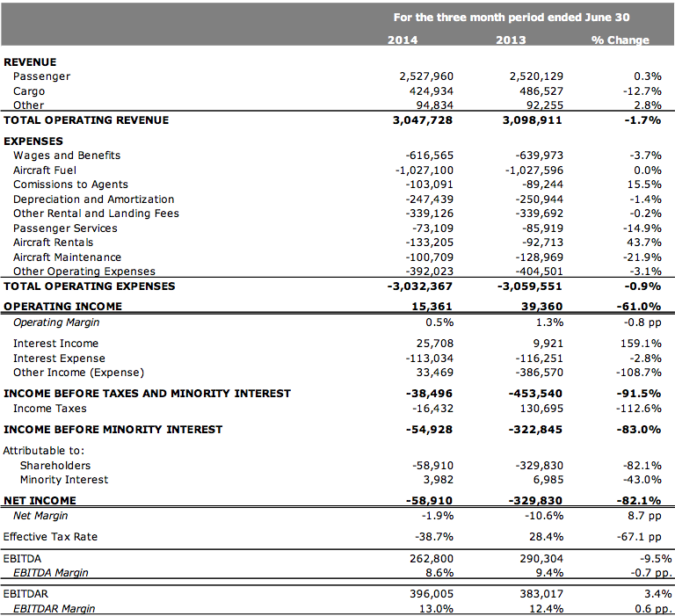Click the Cargo row label
675x616 pixels.
click(x=29, y=91)
